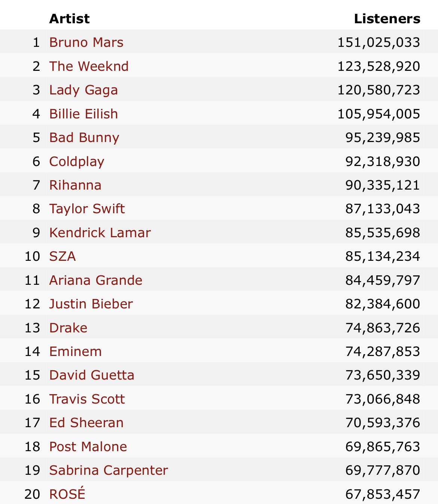Click the Bad Bunny link
This screenshot has height=504, width=438.
click(x=84, y=138)
